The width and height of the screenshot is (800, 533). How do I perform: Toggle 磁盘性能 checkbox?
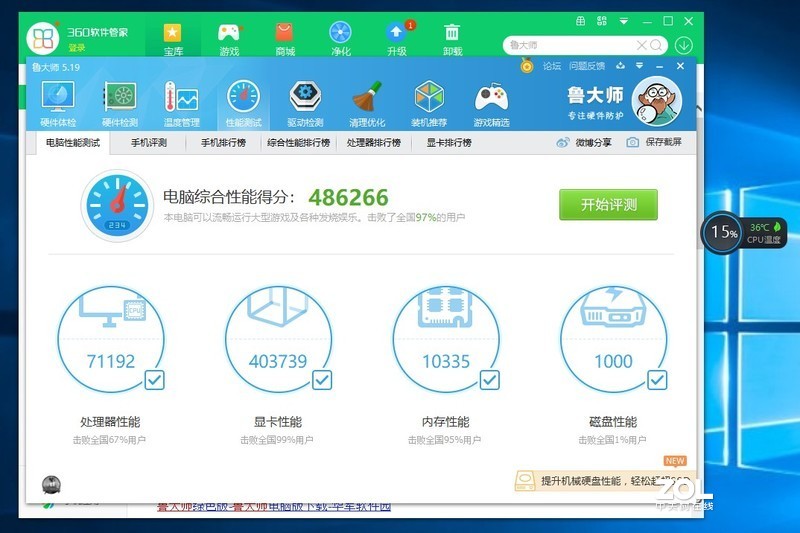(x=657, y=380)
